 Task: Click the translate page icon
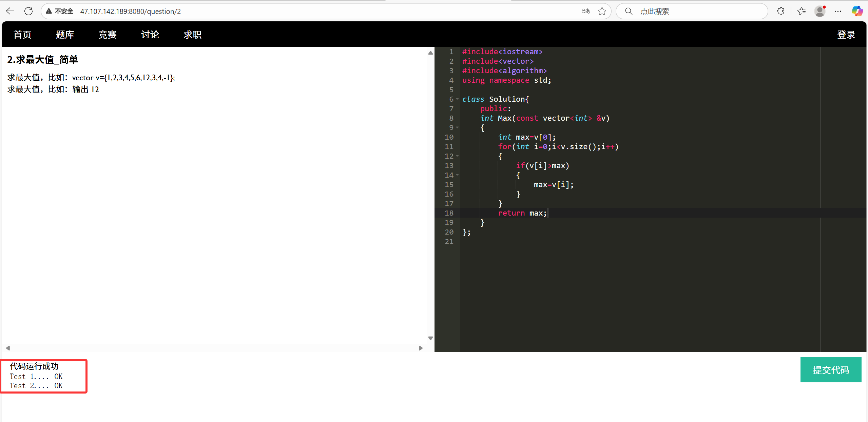(x=586, y=11)
